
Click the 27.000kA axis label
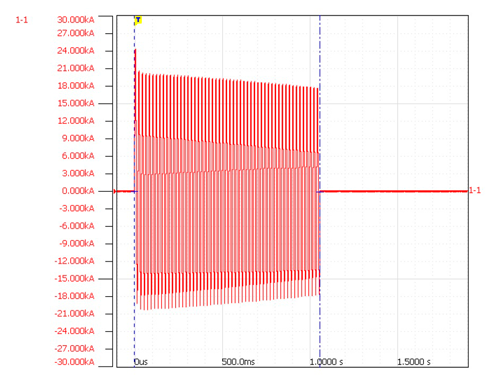[x=76, y=33]
